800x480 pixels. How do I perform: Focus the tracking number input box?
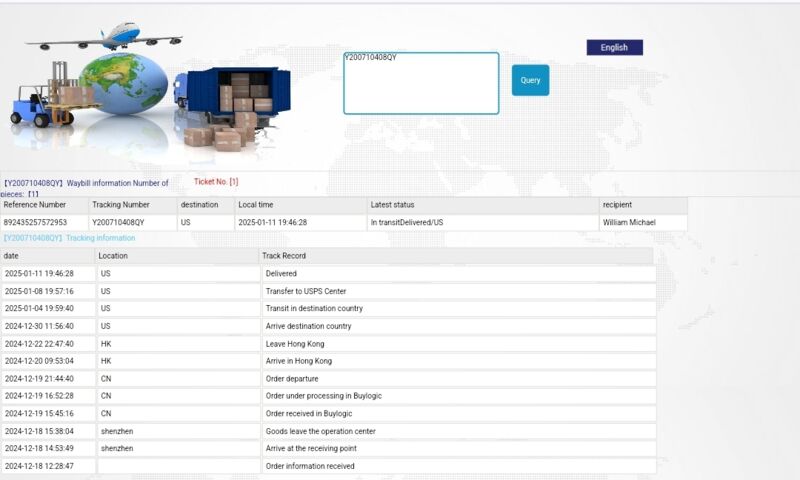point(421,83)
